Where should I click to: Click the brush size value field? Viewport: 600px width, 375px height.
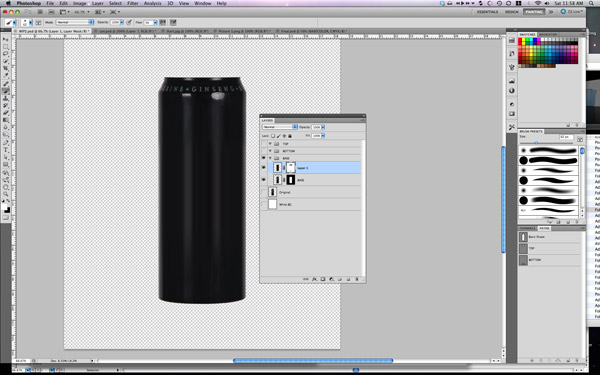pos(566,137)
